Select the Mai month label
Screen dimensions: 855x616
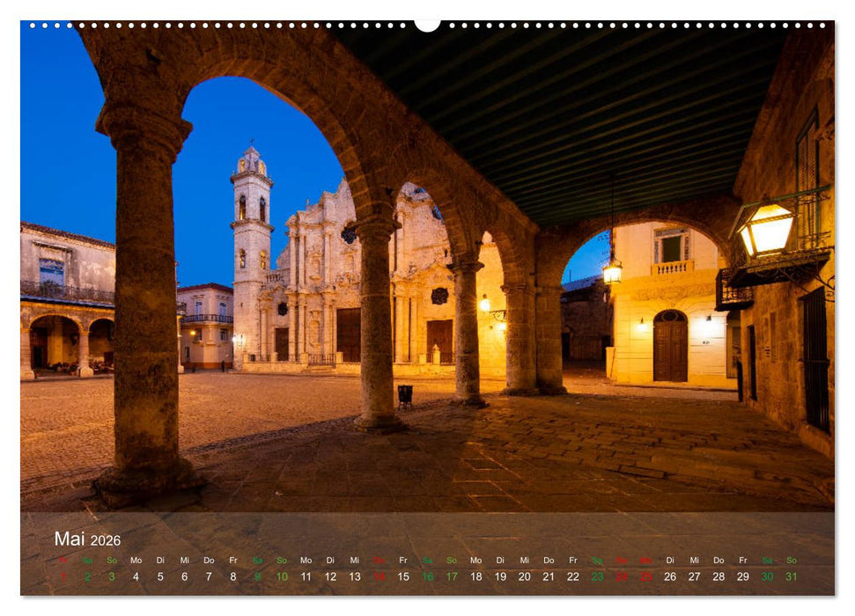70,539
